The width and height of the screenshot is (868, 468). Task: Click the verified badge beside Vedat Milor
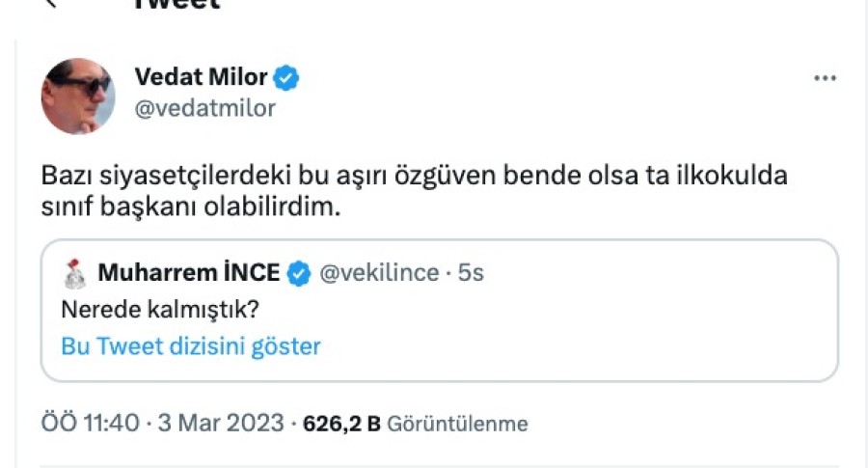(286, 78)
